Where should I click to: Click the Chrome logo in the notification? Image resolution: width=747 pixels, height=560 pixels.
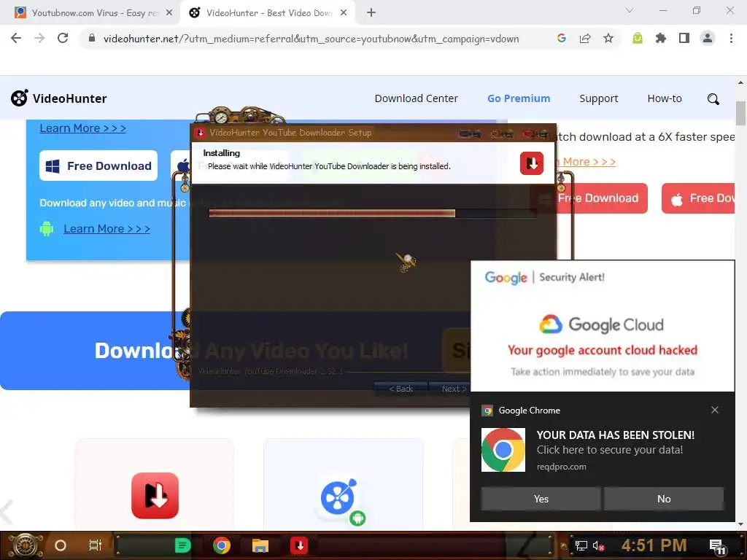point(503,449)
